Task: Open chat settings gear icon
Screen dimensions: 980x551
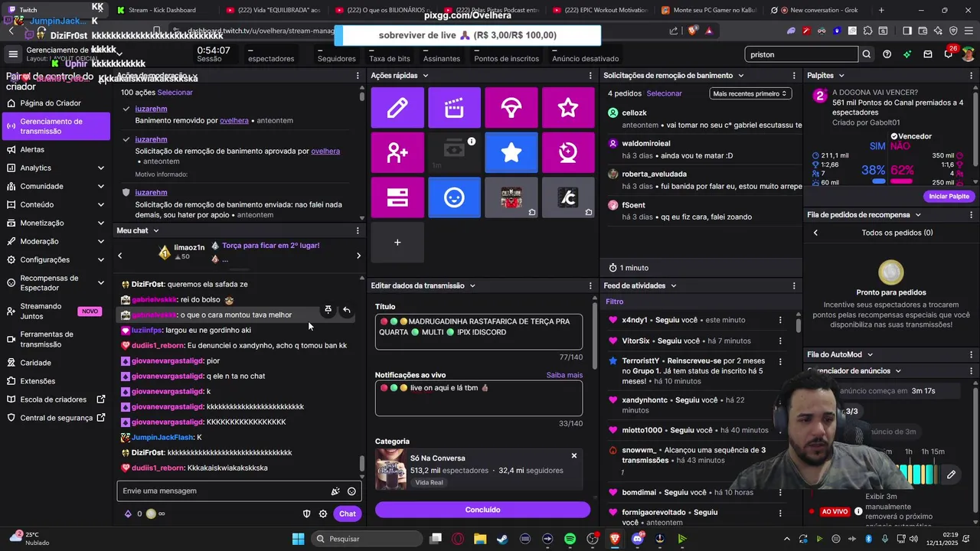Action: click(323, 514)
